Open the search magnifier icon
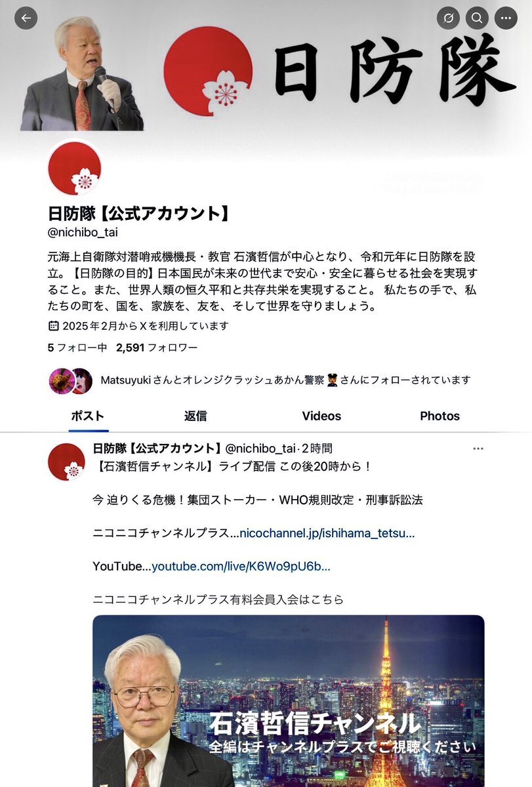The height and width of the screenshot is (787, 532). coord(477,18)
